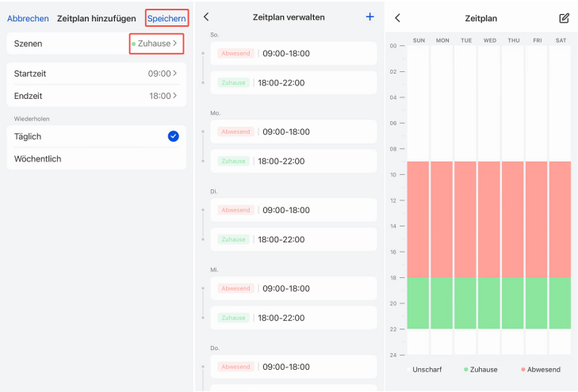Open Monday Zuhause 18:00-22:00 entry
The height and width of the screenshot is (392, 578).
click(293, 161)
